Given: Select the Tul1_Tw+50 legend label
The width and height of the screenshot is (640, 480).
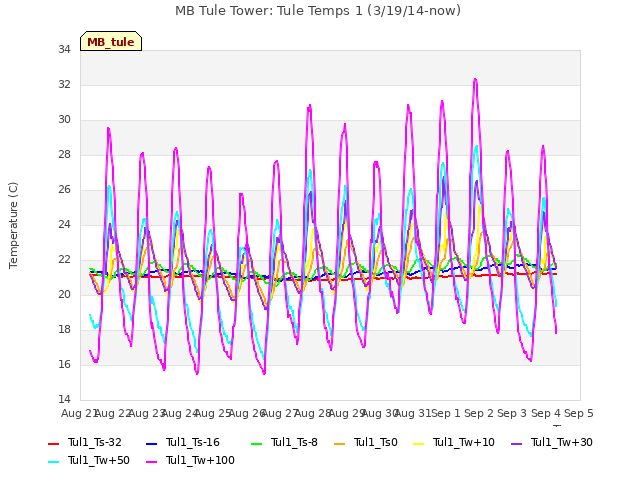Looking at the screenshot, I should pos(98,460).
